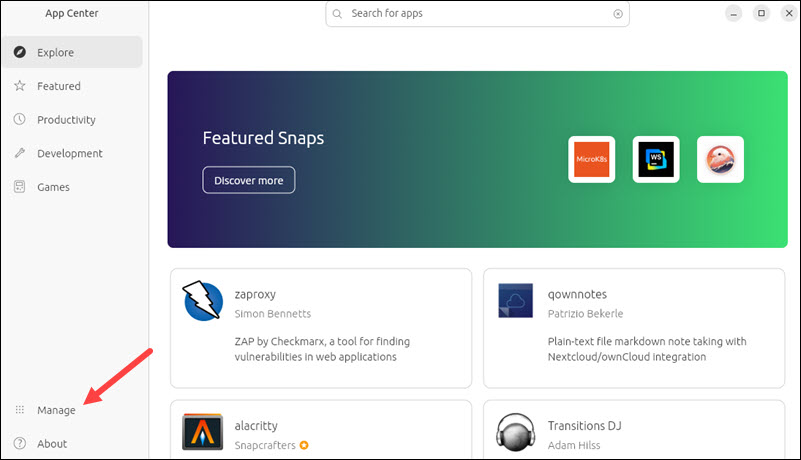Click the qownnotes cloud icon
The image size is (801, 460).
[x=515, y=301]
